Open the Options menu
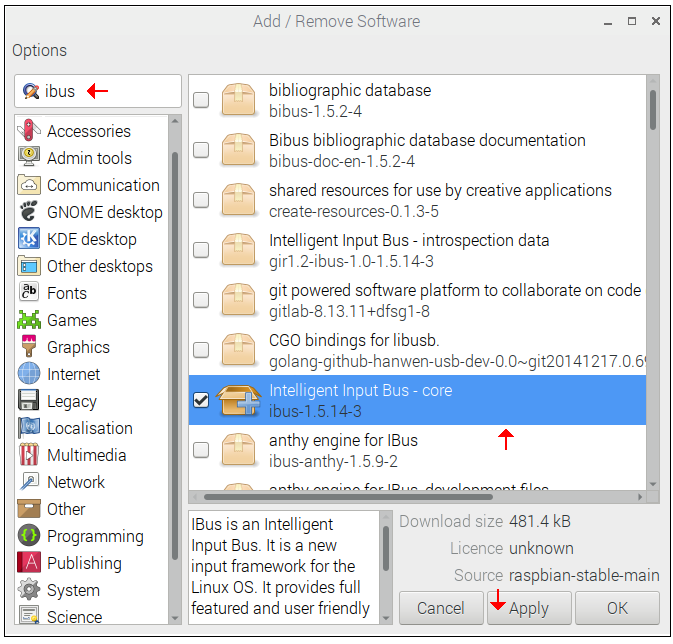 pos(39,50)
